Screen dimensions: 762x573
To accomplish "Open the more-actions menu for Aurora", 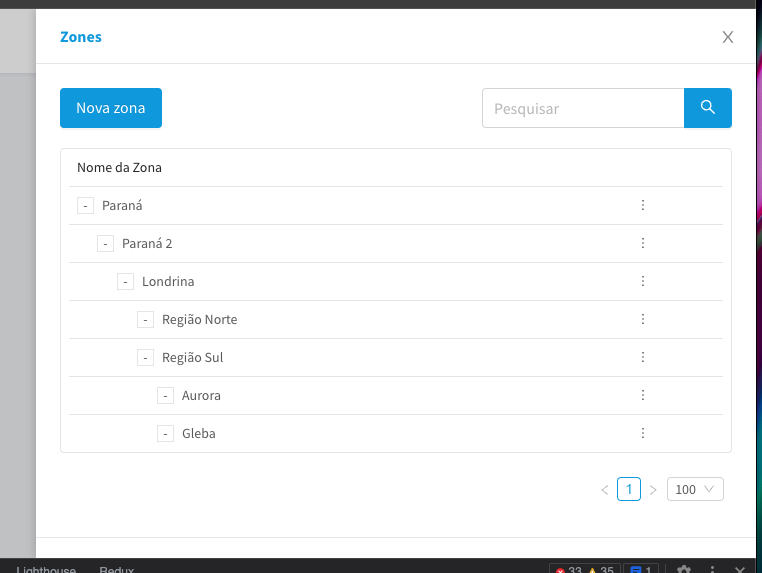I will pyautogui.click(x=643, y=395).
